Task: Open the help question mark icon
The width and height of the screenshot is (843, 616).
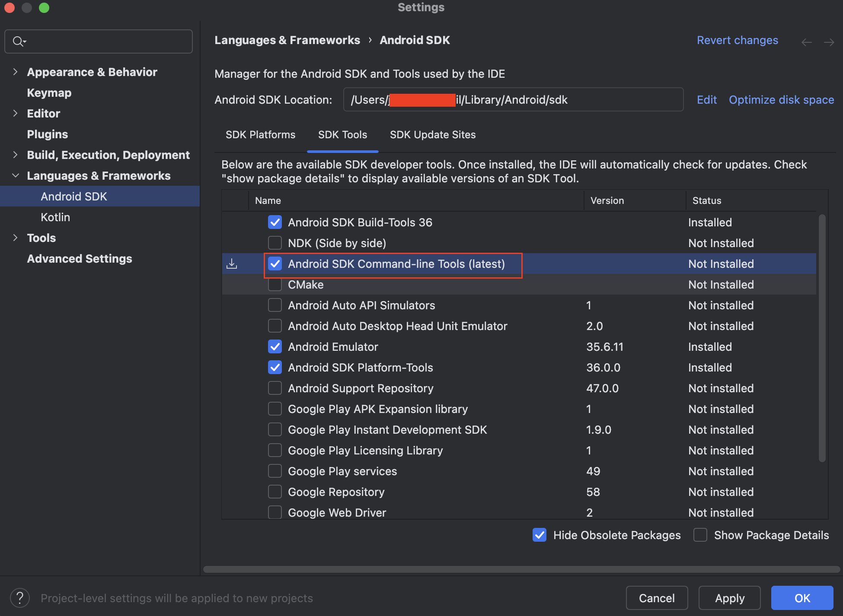Action: click(x=20, y=598)
